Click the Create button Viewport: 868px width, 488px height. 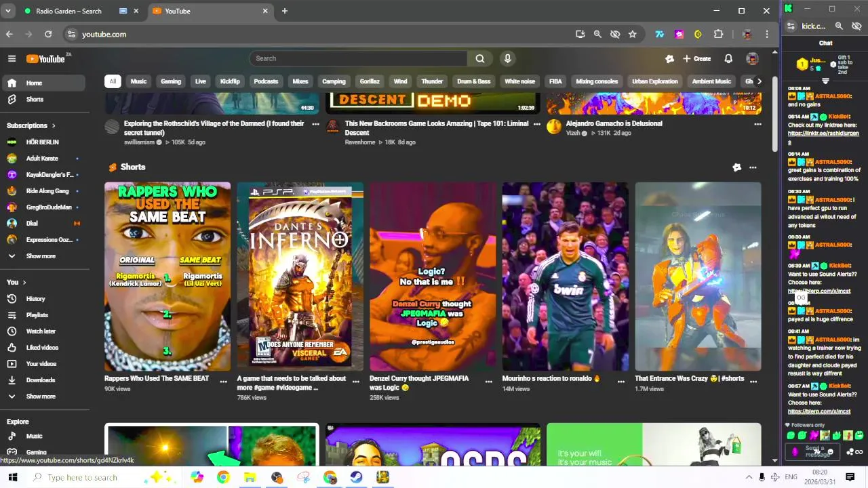click(x=697, y=59)
